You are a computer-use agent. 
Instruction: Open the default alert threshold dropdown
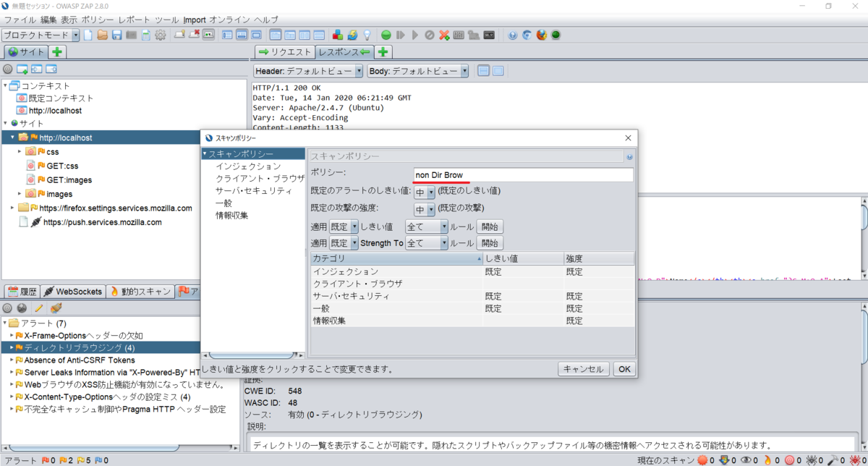[425, 192]
